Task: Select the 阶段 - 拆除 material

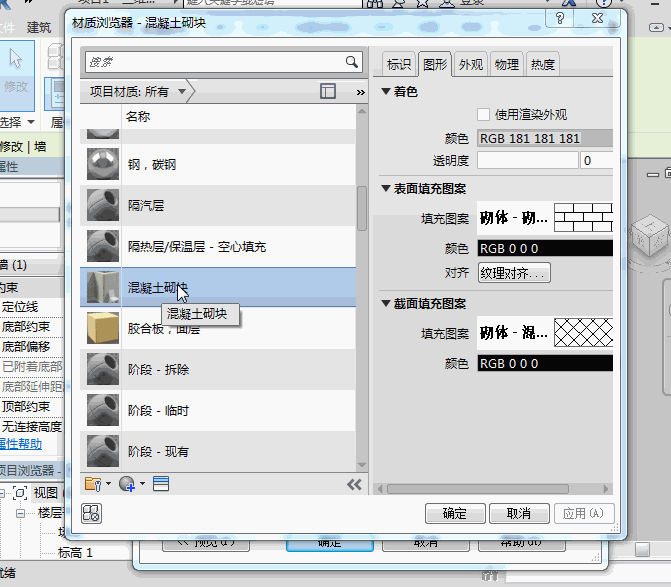Action: 218,369
